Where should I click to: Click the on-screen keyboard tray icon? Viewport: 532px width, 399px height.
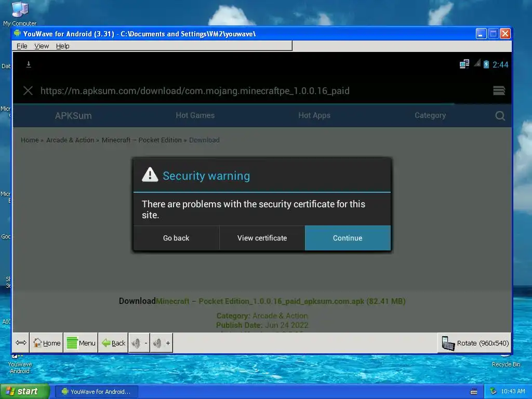(x=474, y=392)
